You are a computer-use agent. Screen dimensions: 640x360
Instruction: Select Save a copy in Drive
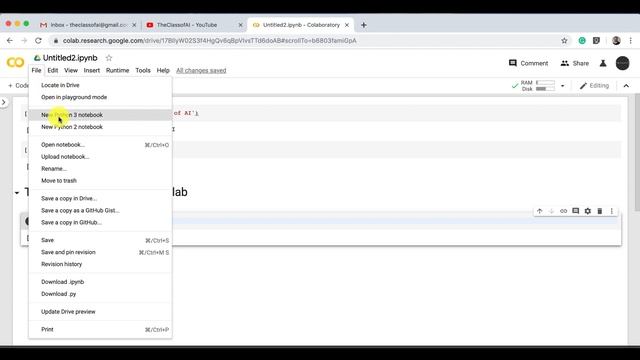(100, 198)
